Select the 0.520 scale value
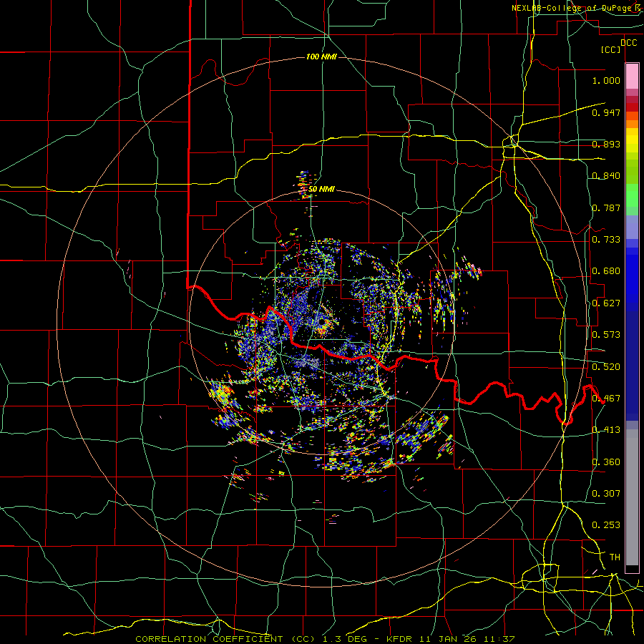 [x=606, y=366]
